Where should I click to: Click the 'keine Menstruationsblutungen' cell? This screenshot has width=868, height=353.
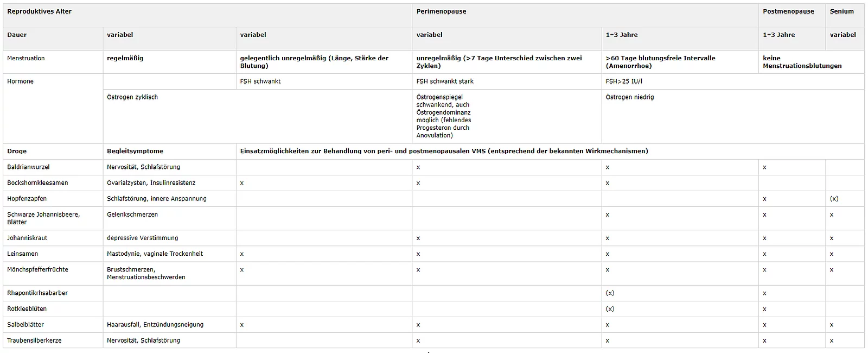pos(811,62)
